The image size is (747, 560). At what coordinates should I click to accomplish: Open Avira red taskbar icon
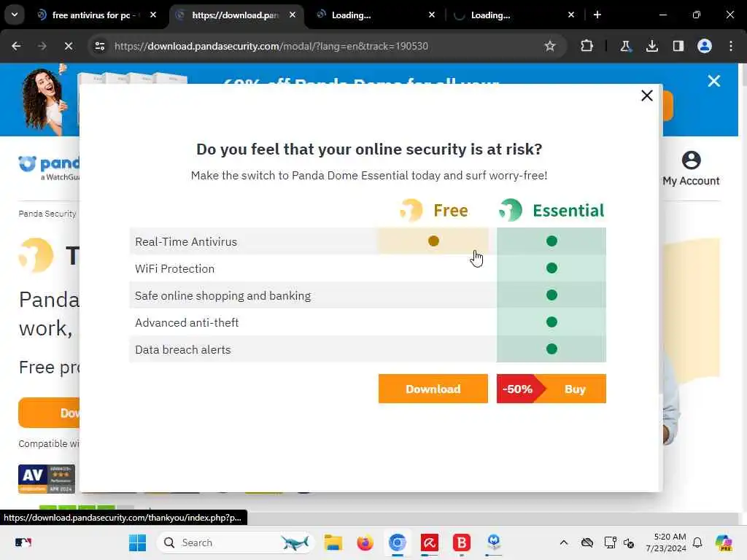coord(429,542)
